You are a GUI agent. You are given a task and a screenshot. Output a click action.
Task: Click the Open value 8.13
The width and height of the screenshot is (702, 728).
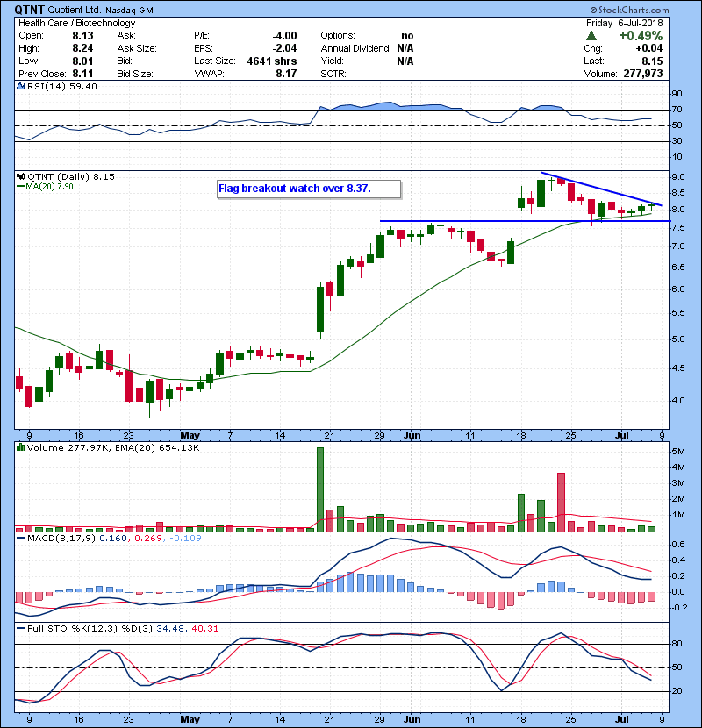pos(82,36)
